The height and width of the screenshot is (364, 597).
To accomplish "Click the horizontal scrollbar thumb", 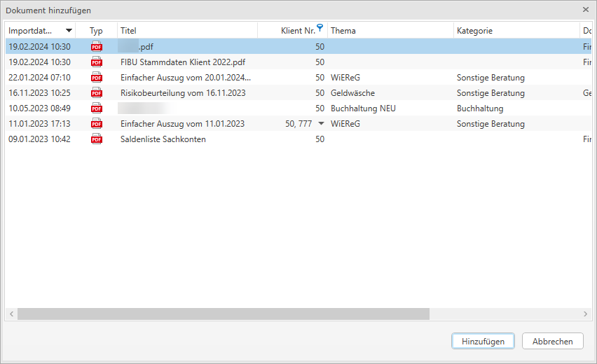I will coord(223,314).
